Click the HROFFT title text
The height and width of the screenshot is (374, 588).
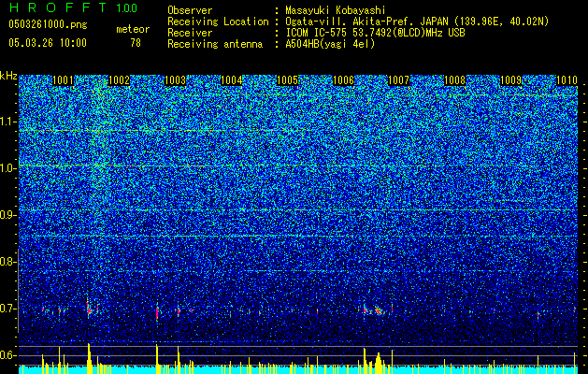click(58, 7)
